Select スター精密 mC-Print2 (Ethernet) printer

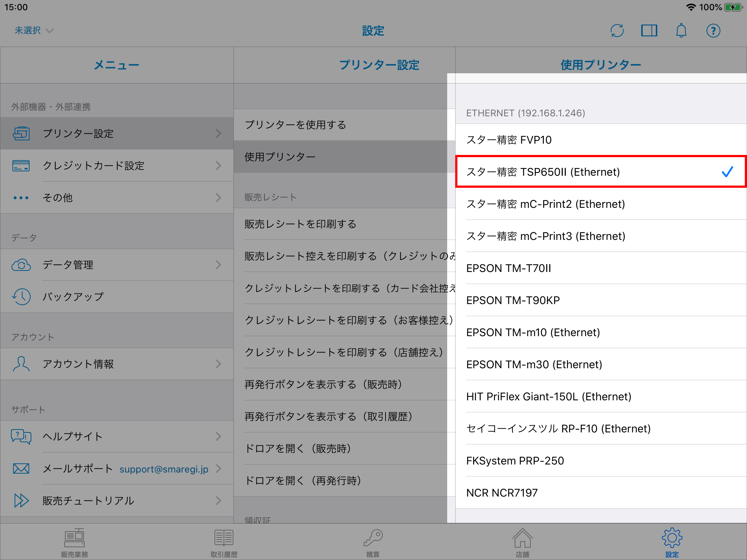click(x=601, y=204)
